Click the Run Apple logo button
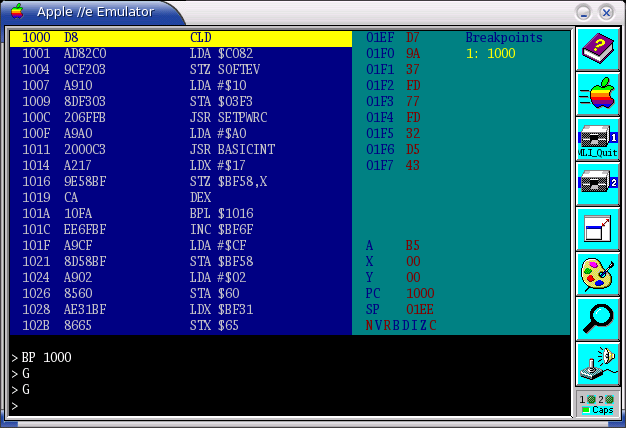 click(598, 94)
